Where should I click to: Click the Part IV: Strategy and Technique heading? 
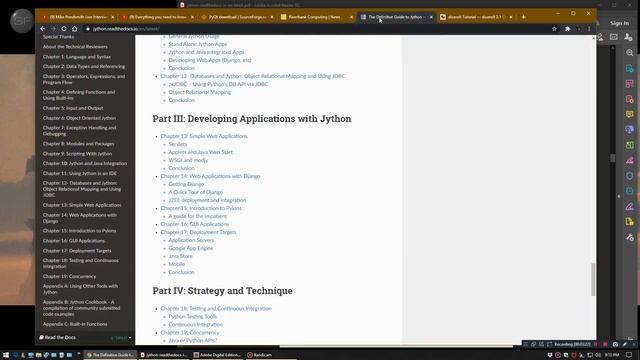[222, 291]
